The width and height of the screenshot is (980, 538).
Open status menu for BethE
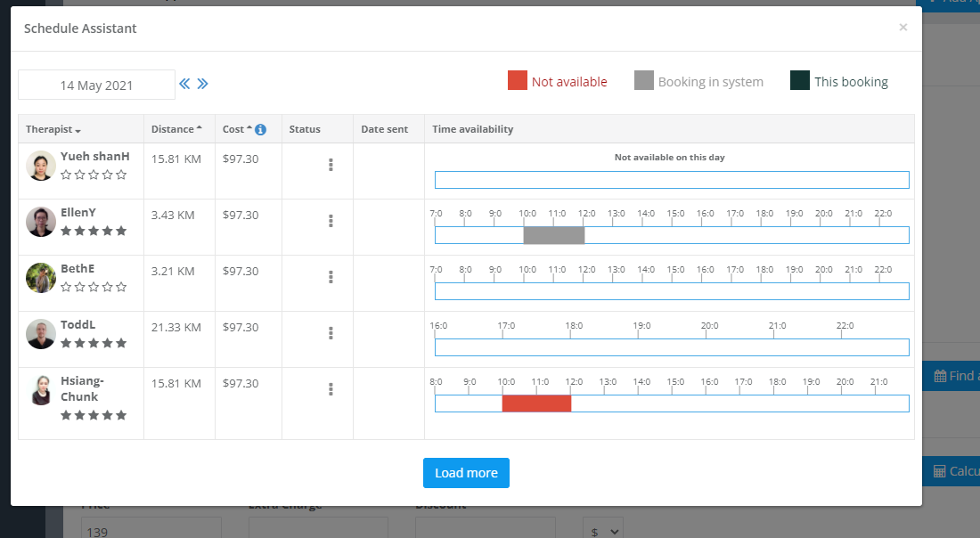[331, 277]
